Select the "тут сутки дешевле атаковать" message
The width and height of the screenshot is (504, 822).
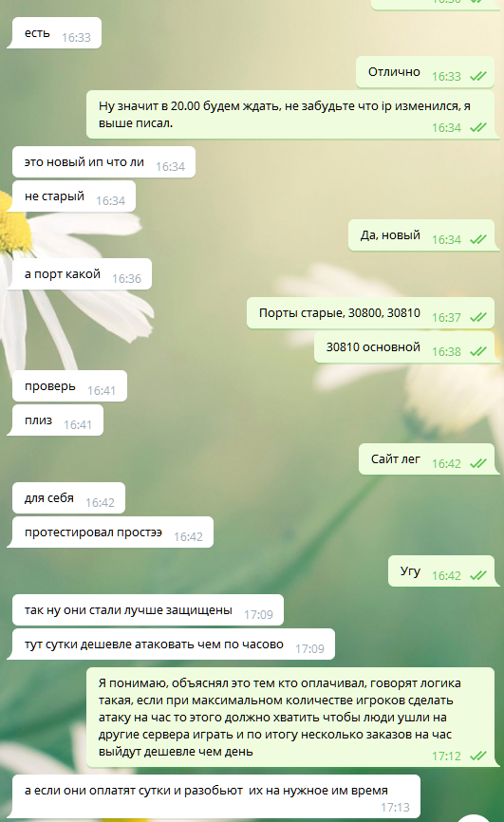172,644
